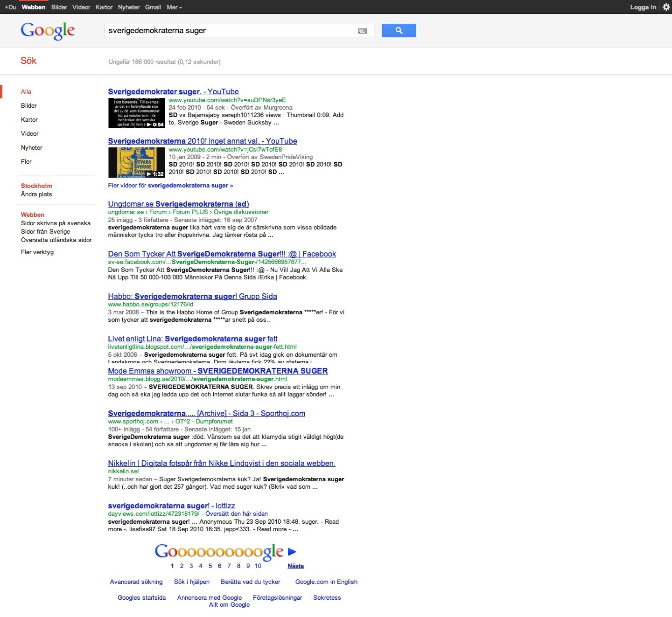Open the Habbo Grupp Sida result
The width and height of the screenshot is (672, 617).
point(193,296)
